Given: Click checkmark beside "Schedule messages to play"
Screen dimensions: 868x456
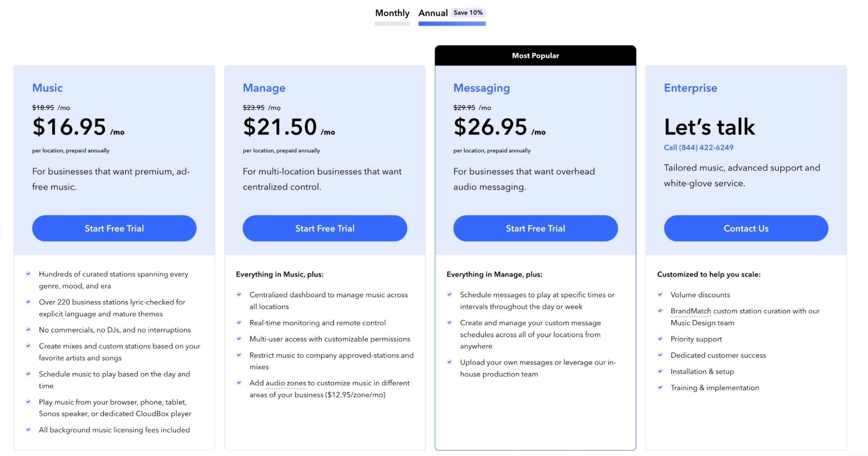Looking at the screenshot, I should coord(449,295).
